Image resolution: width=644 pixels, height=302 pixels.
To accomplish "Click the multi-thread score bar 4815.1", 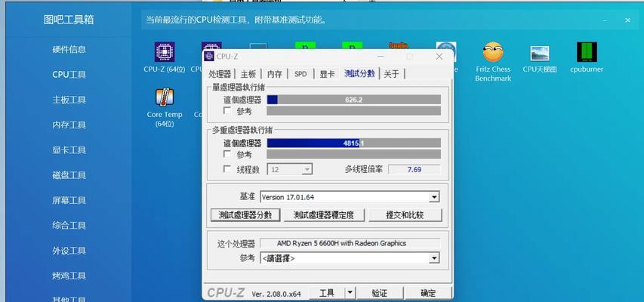I will [x=353, y=143].
